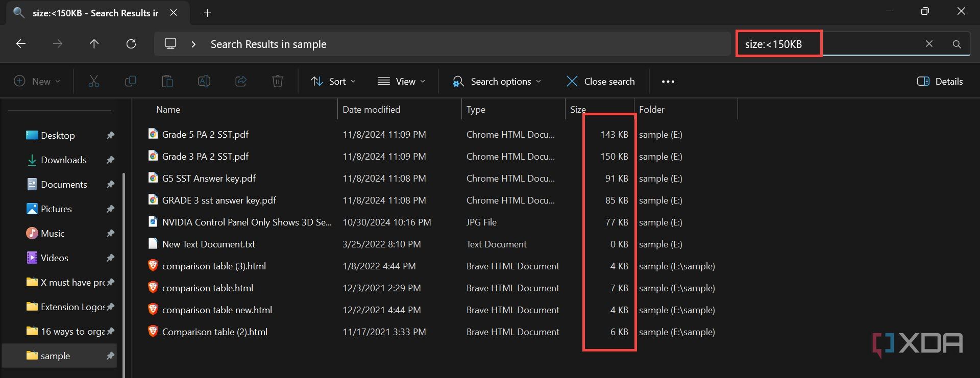Image resolution: width=980 pixels, height=378 pixels.
Task: Select New Text Document.txt
Action: pos(208,244)
